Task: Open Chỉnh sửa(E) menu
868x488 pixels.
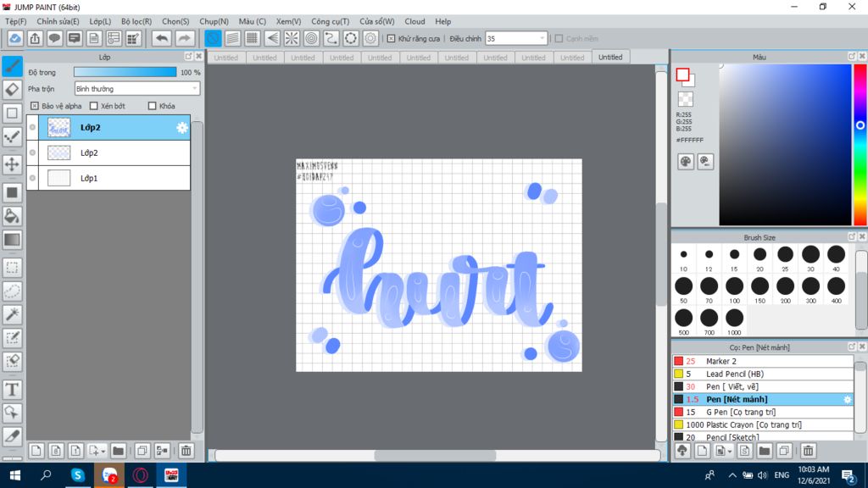Action: pos(58,21)
